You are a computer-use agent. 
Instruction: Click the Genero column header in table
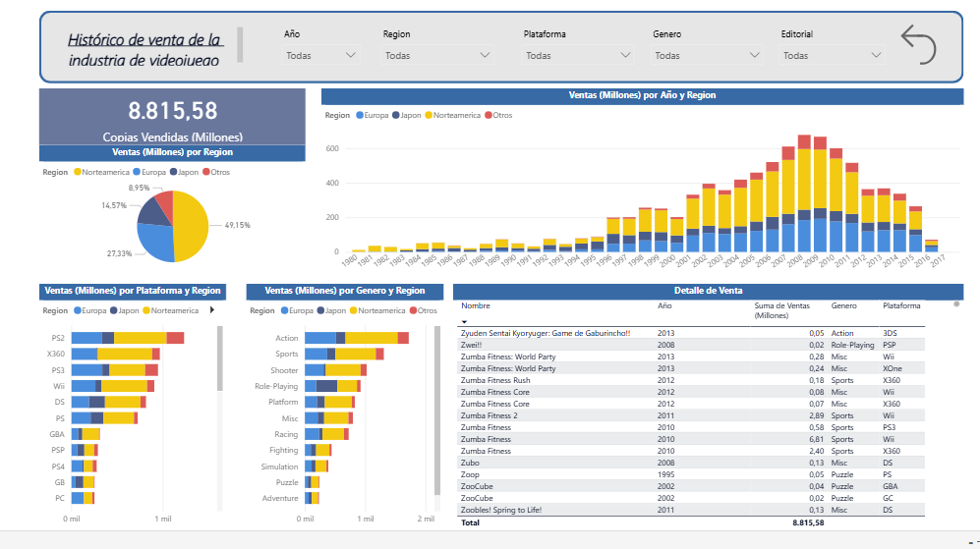[x=843, y=306]
